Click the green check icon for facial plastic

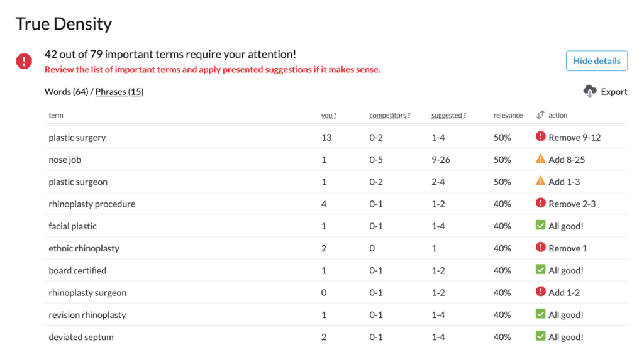540,225
